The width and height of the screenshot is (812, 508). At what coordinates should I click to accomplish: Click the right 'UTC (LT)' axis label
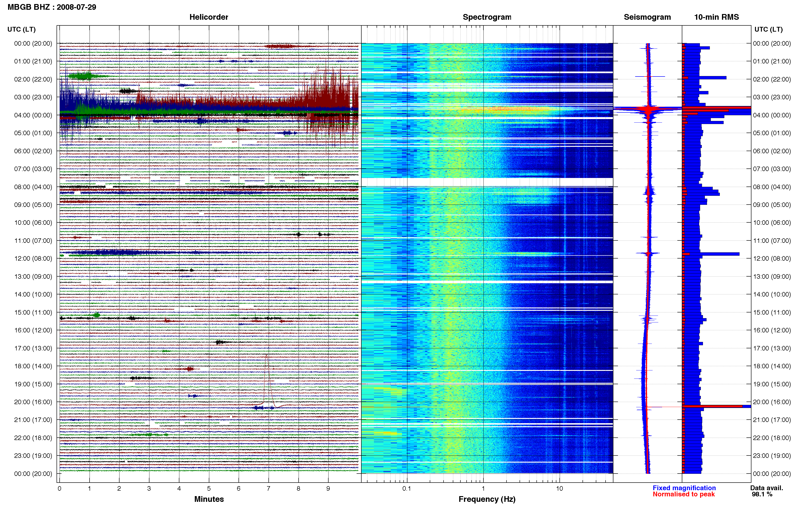[x=768, y=29]
